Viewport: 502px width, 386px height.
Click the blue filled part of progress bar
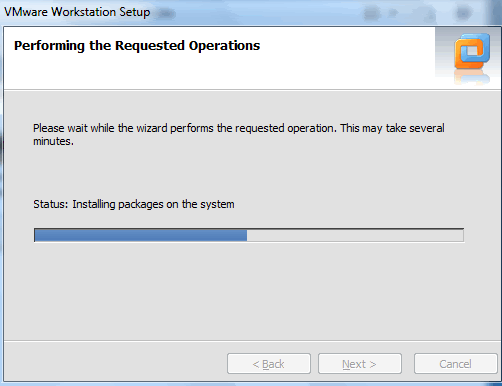click(141, 235)
